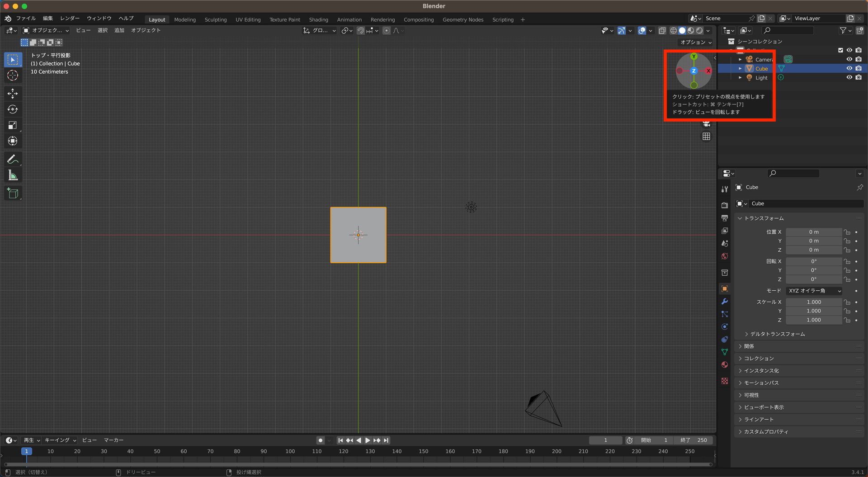
Task: Disable camera visibility for the Cube
Action: click(859, 68)
